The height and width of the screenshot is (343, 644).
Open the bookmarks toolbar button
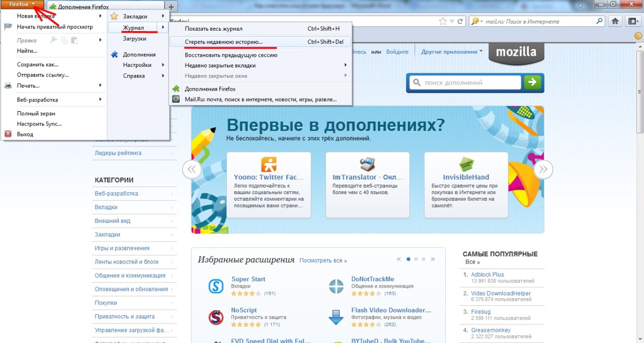point(632,22)
